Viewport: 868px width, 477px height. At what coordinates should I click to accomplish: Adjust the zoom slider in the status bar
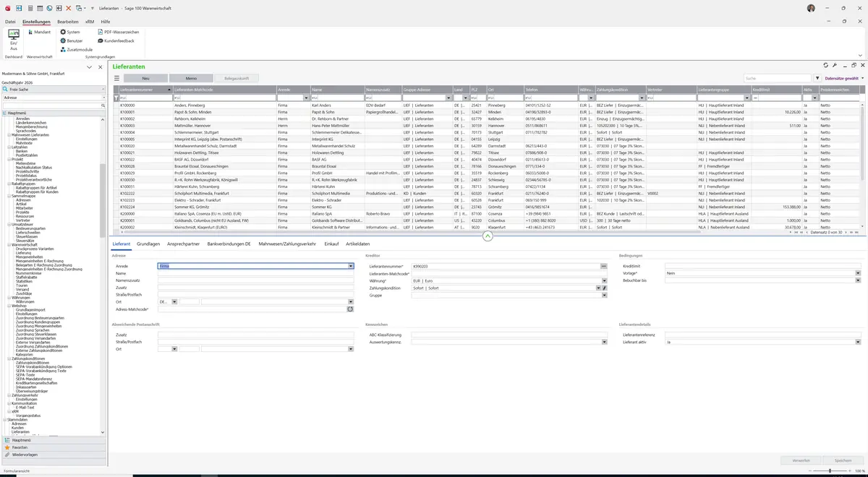coord(829,471)
